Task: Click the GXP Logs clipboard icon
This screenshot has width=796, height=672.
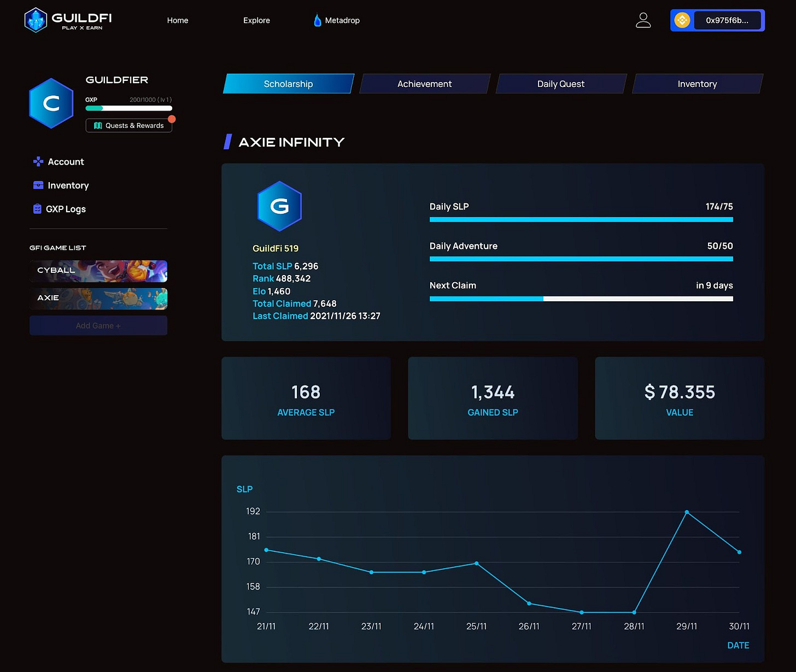Action: click(37, 208)
